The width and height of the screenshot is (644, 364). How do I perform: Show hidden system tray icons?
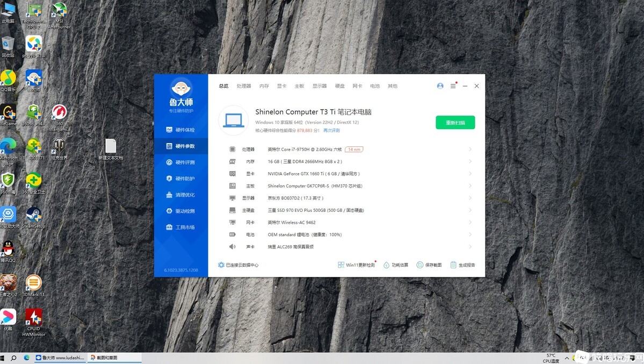coord(567,358)
